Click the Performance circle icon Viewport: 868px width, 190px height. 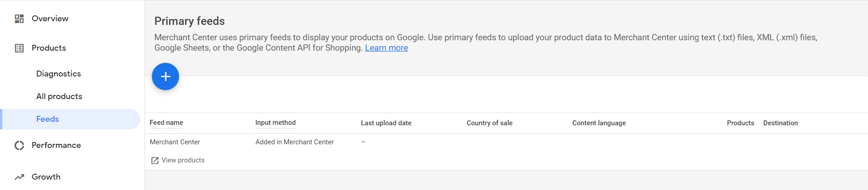click(x=19, y=145)
